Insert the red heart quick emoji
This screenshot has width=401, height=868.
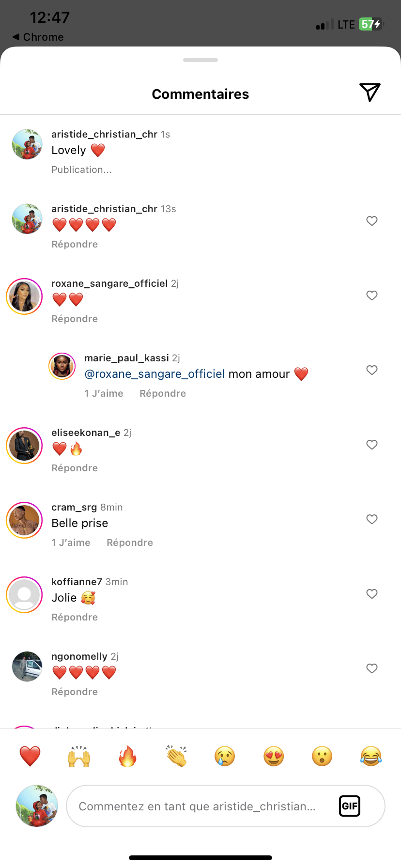pos(30,756)
